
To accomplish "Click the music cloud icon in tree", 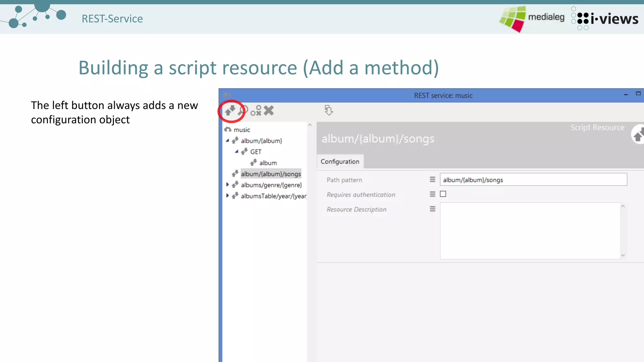I will point(228,129).
